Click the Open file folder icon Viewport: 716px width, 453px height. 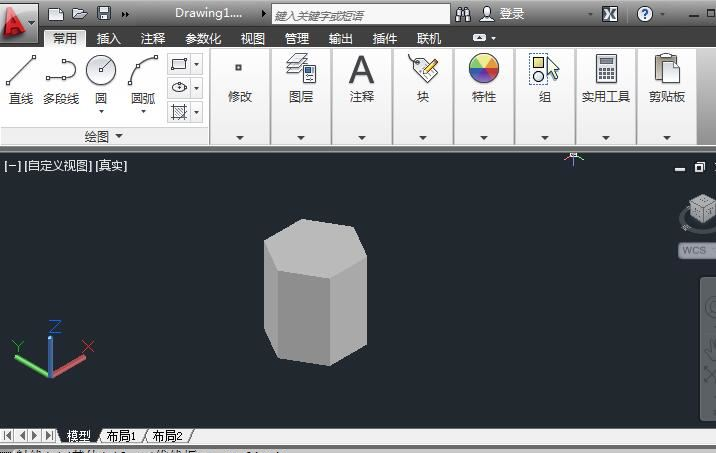[x=79, y=14]
